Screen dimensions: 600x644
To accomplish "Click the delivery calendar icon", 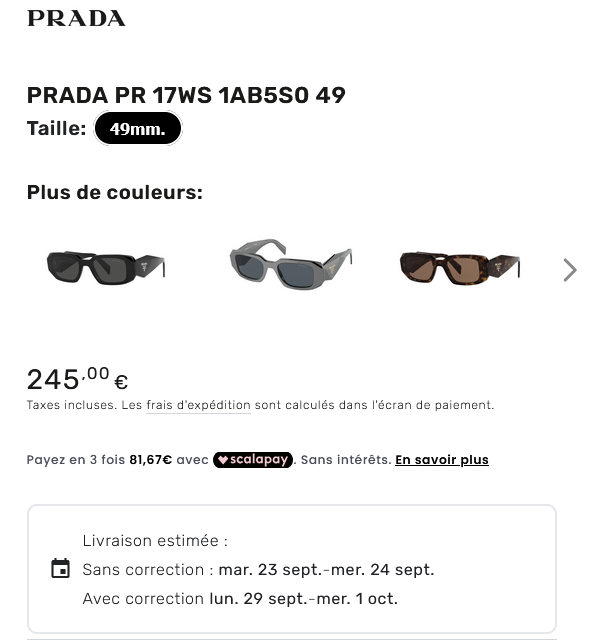I will [x=60, y=568].
